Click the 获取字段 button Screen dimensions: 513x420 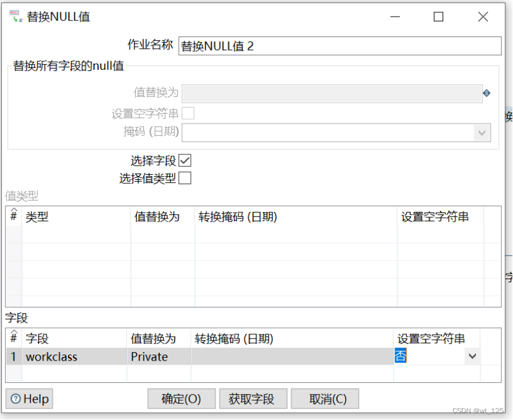[x=253, y=398]
